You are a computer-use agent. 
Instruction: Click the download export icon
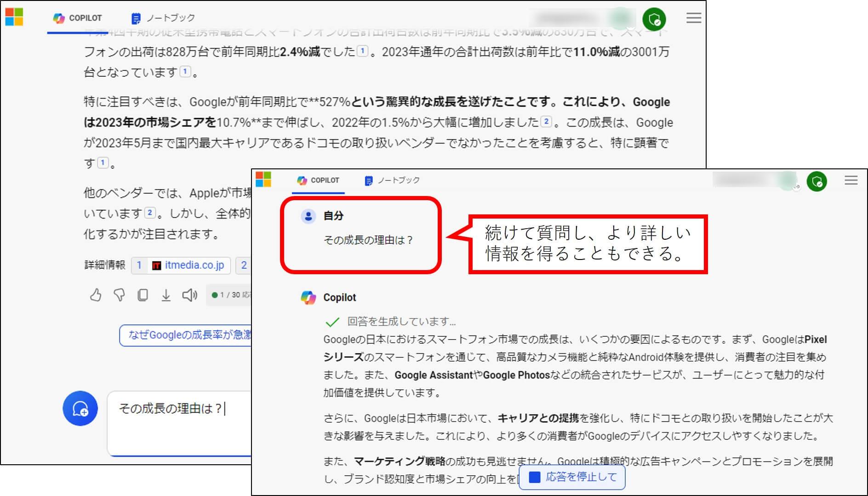click(166, 295)
